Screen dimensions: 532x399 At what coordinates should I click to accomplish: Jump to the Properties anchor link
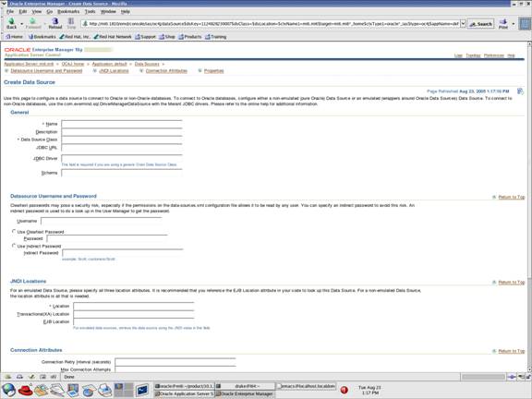click(213, 70)
